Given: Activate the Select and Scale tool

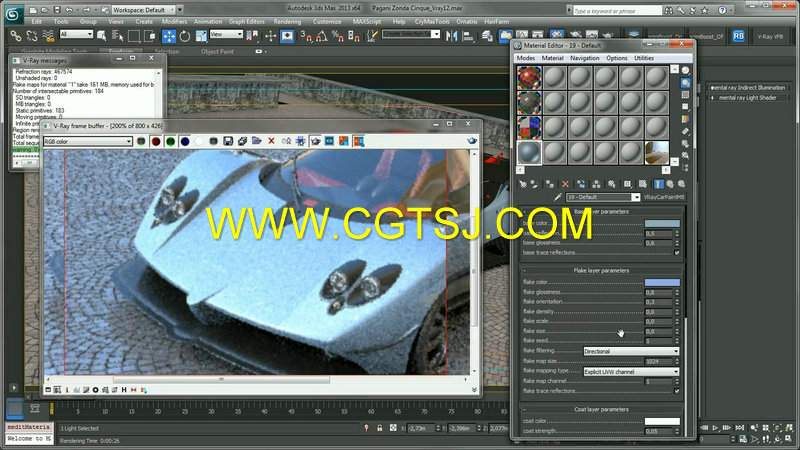Looking at the screenshot, I should coord(201,36).
